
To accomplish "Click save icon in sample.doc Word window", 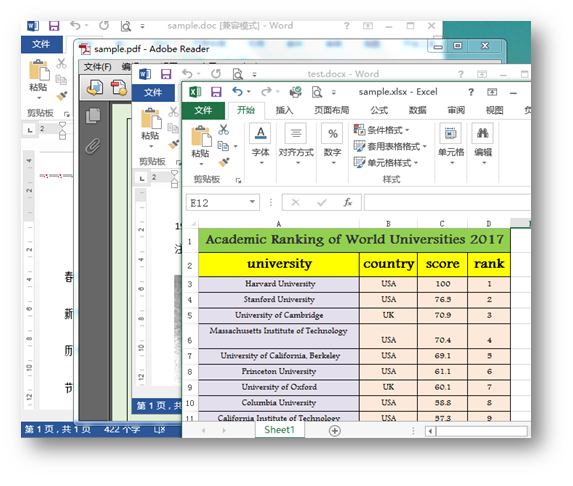I will pyautogui.click(x=54, y=26).
